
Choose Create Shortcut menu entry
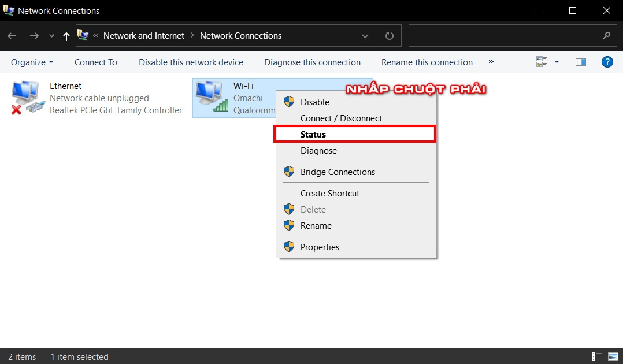356,194
